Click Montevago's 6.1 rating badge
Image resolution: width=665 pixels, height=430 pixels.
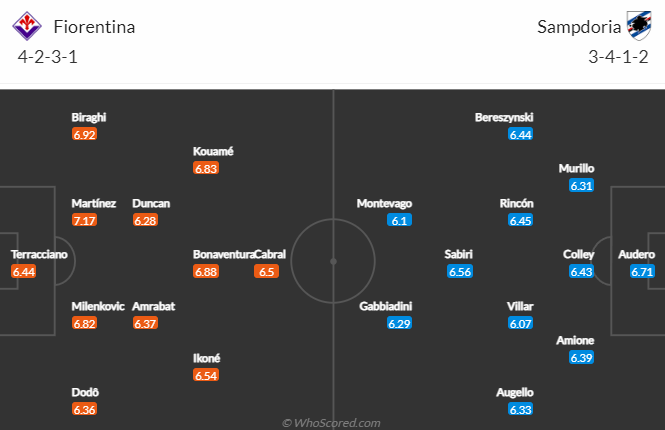(399, 220)
